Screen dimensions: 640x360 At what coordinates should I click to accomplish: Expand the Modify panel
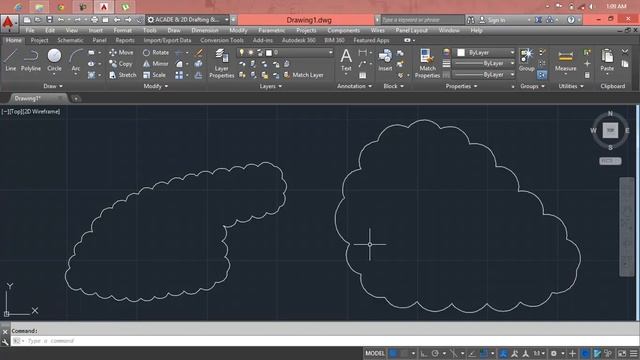click(156, 86)
